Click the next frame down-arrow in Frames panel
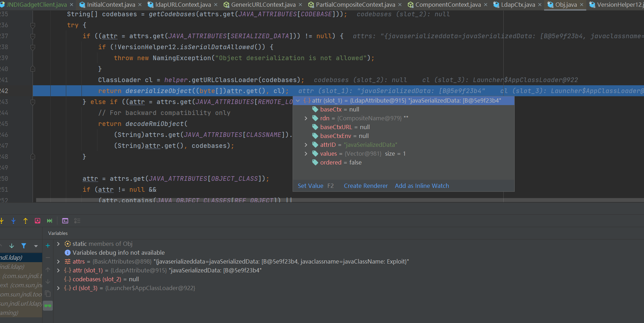 tap(12, 246)
